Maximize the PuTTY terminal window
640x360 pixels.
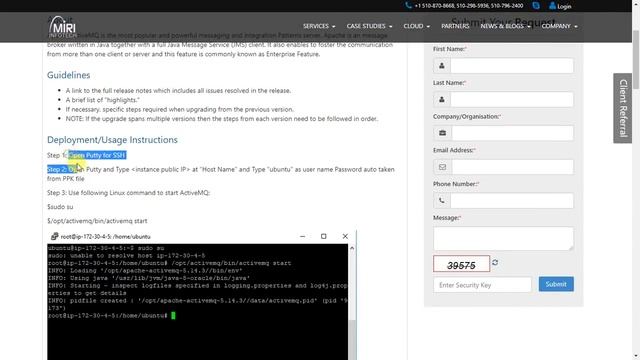(x=324, y=236)
